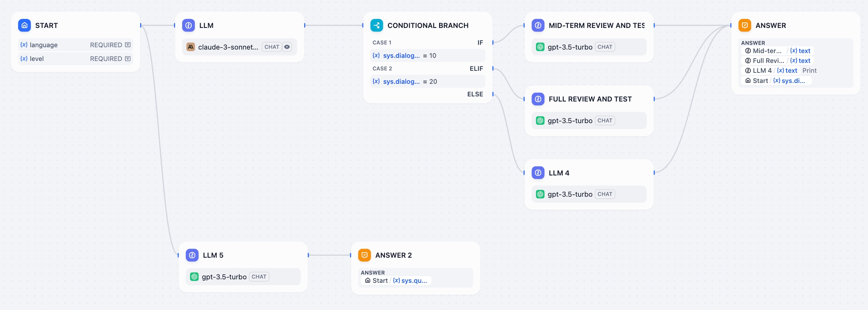Click the orange ANSWER node icon

744,25
